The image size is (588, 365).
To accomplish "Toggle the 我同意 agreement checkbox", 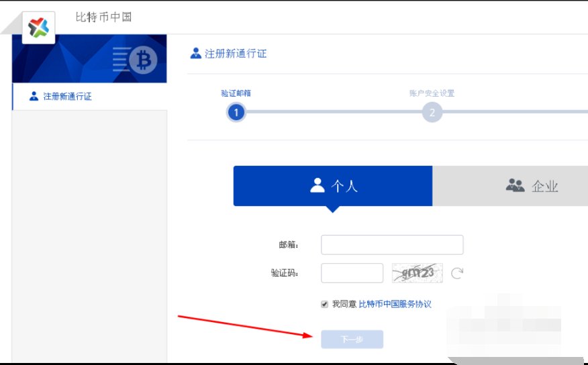I will [324, 305].
